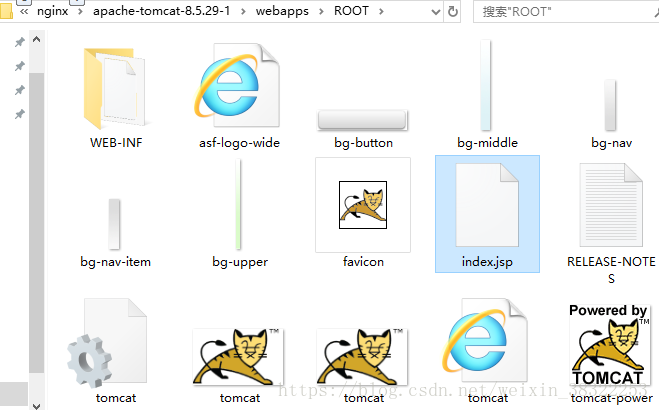Click the navigation pane scrollbar thumb

click(x=37, y=223)
